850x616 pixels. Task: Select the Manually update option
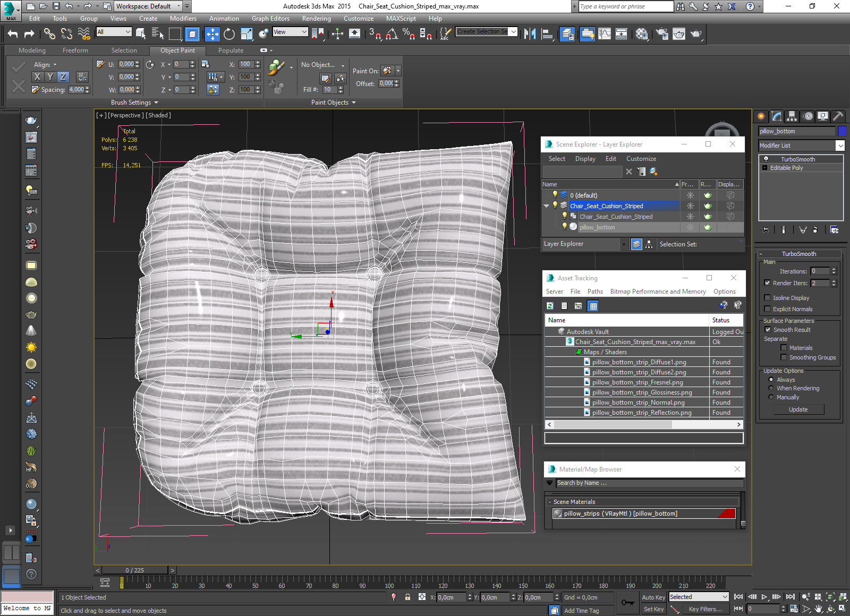[x=771, y=397]
